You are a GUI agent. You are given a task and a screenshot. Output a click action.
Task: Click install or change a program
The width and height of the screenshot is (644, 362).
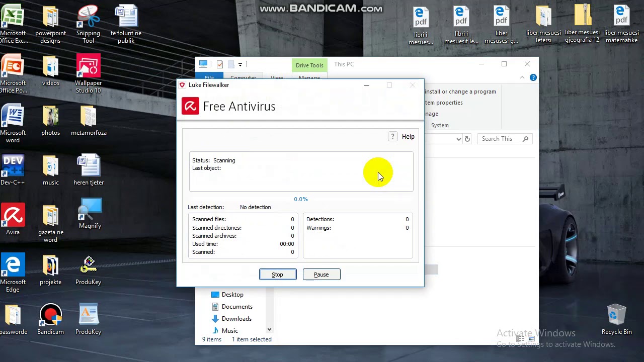tap(460, 92)
